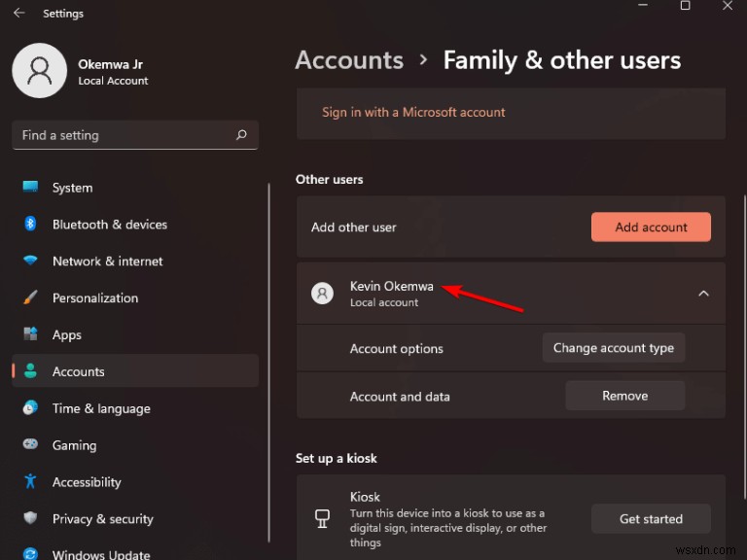
Task: Remove the Kevin Okemwa account
Action: [x=624, y=396]
